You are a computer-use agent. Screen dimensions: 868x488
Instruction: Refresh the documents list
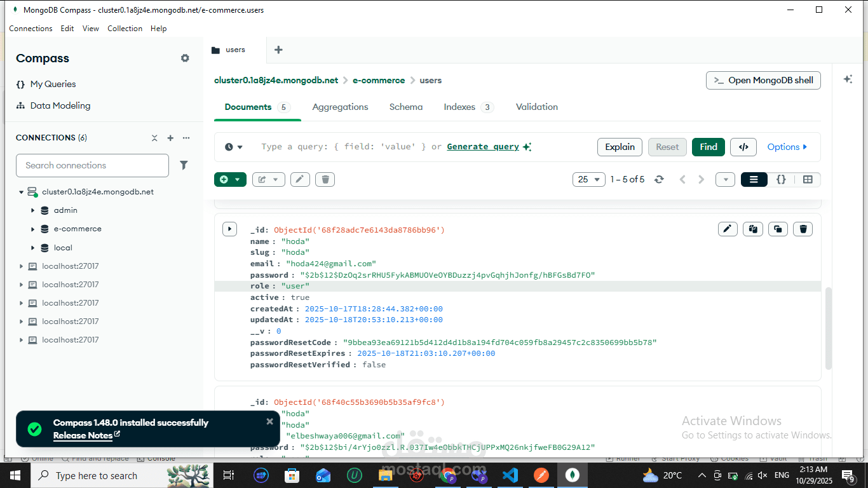[x=659, y=180]
